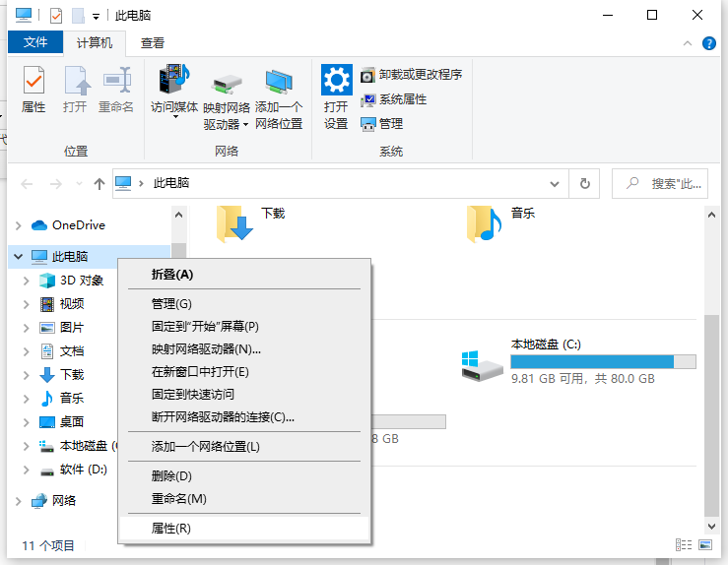Choose Pin to Start (固定到"开始"屏幕(P))
The image size is (728, 565).
(244, 326)
